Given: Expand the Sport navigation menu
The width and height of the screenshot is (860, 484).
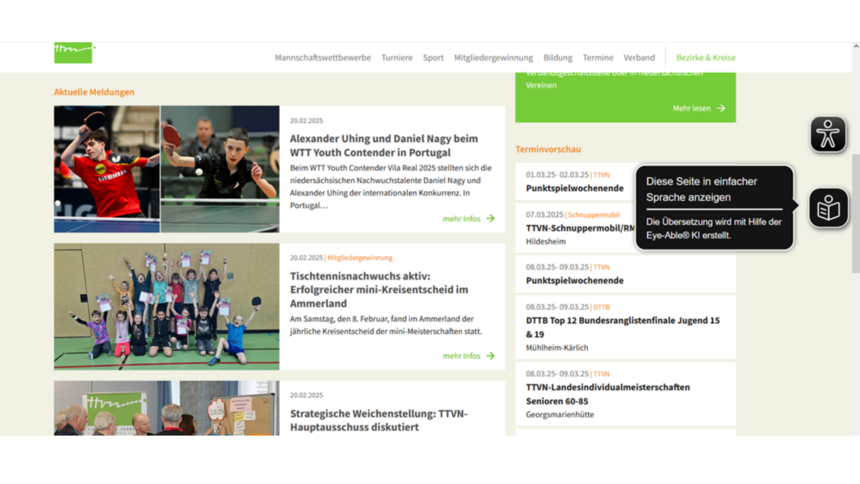Looking at the screenshot, I should point(433,58).
